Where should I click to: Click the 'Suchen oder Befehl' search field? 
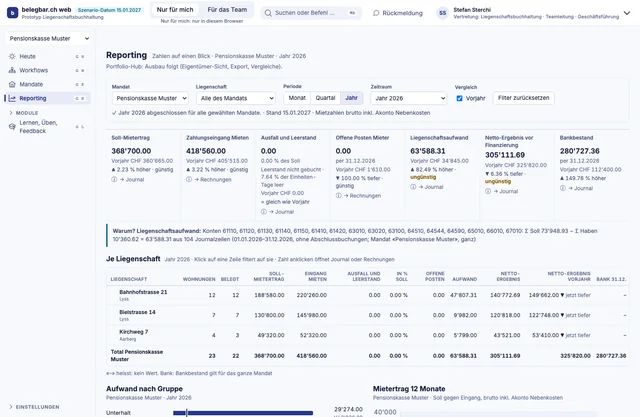[x=311, y=13]
